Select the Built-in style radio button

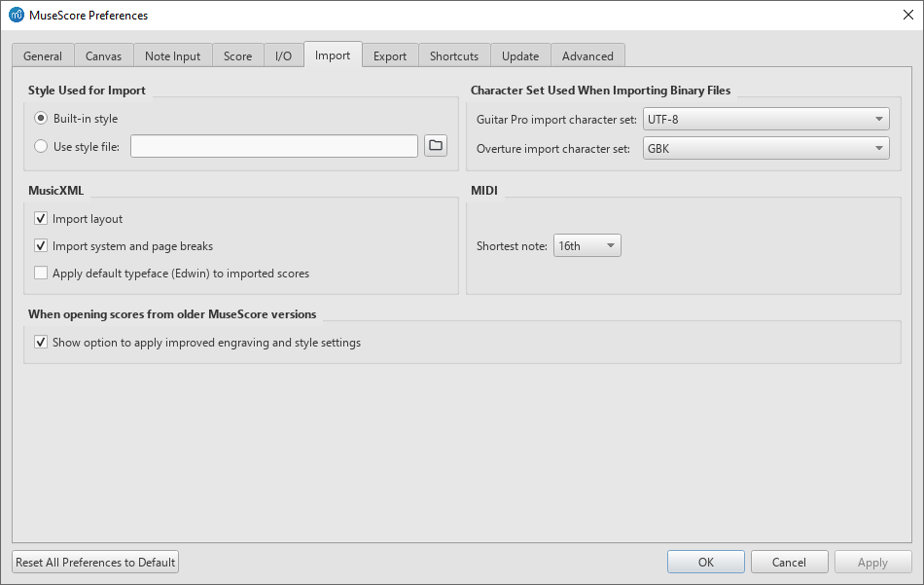click(x=40, y=118)
